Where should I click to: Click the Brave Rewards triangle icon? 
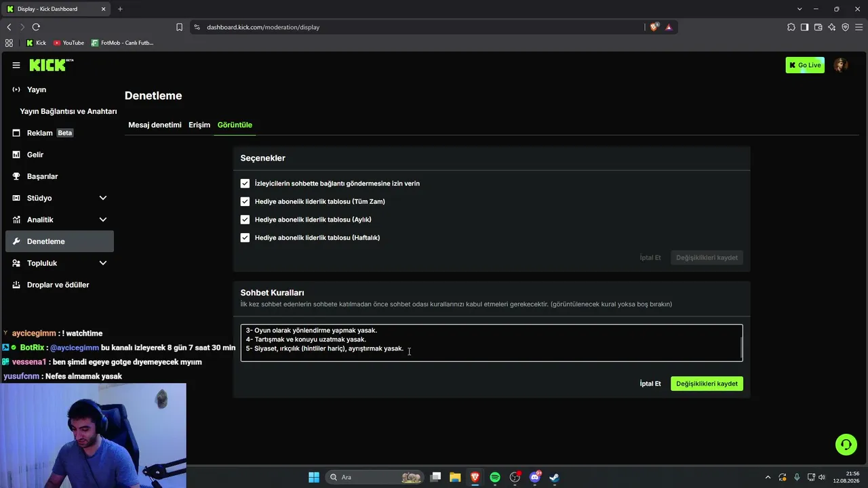pyautogui.click(x=669, y=27)
